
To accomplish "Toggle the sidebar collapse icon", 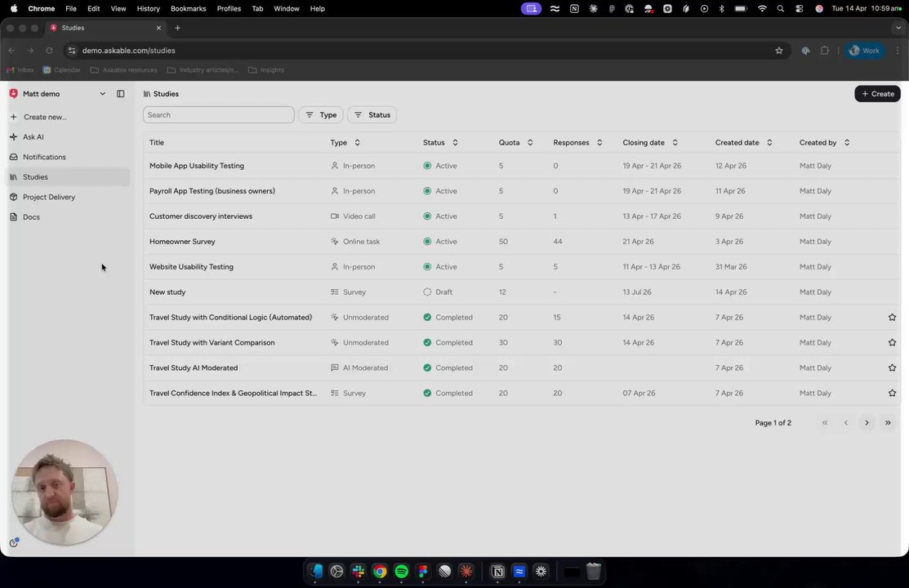I will (121, 93).
